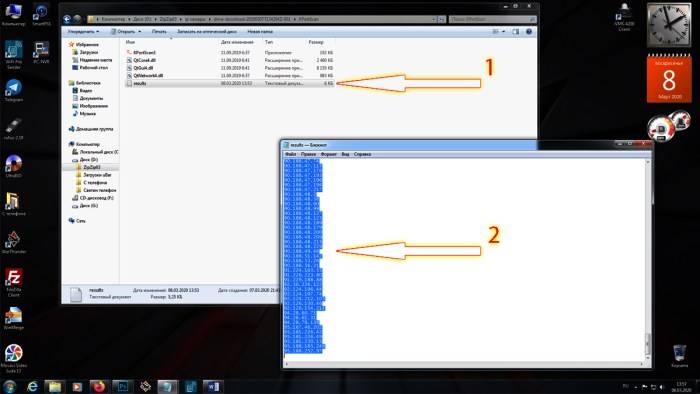Expand the Открыть button dropdown arrow
Screen dimensions: 700x394
(x=139, y=32)
